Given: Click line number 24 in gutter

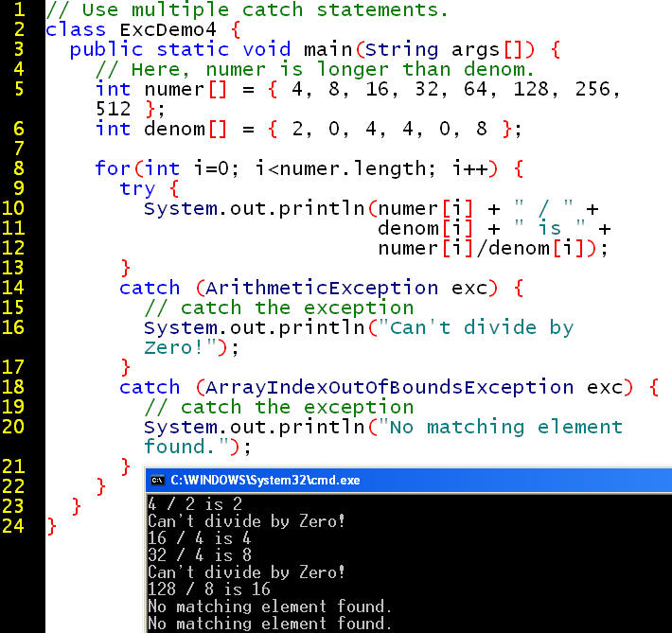Looking at the screenshot, I should coord(13,526).
